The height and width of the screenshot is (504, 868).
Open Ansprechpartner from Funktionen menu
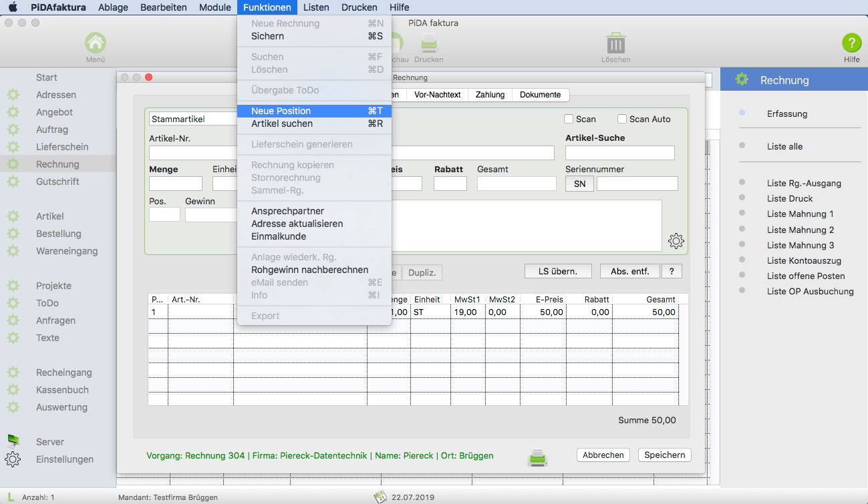(314, 211)
